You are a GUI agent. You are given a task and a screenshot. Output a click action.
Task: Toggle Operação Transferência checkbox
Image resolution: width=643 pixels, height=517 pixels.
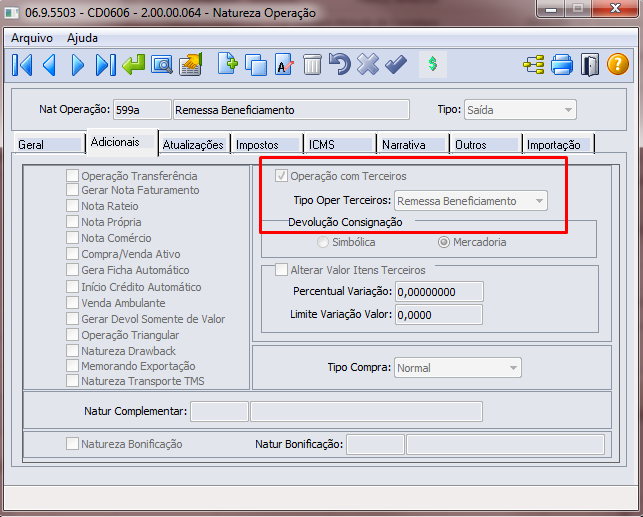click(72, 176)
